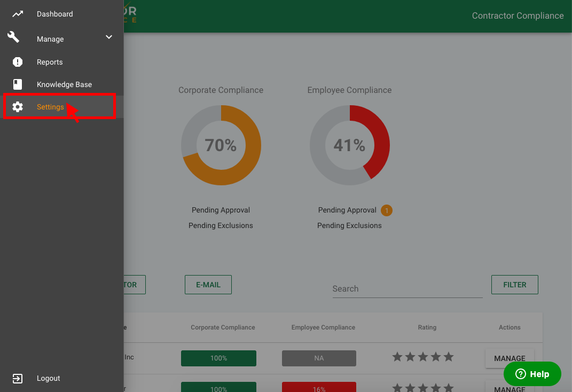Click the question mark Help icon
Screen dimensions: 572x392
521,374
